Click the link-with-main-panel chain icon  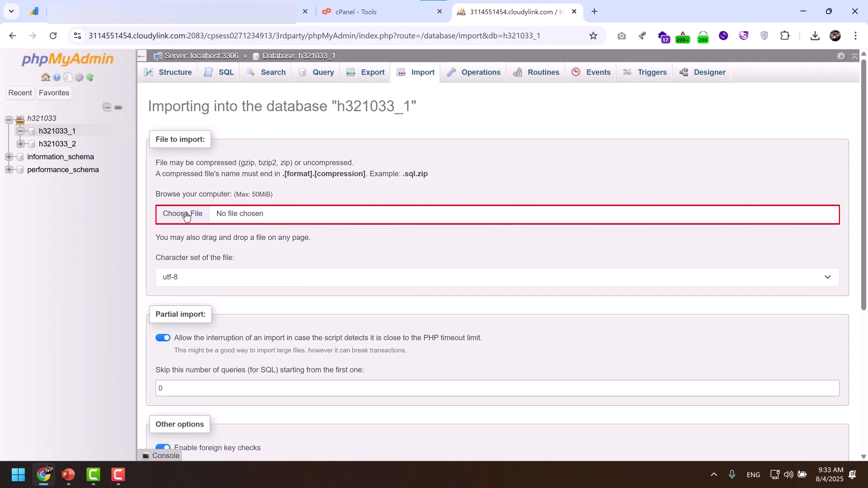118,107
